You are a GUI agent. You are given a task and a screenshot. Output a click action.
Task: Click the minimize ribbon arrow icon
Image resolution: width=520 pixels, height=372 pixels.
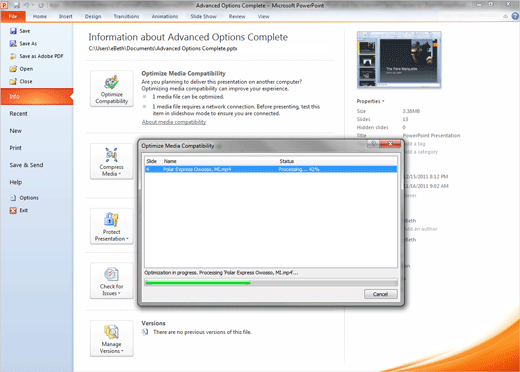point(506,16)
